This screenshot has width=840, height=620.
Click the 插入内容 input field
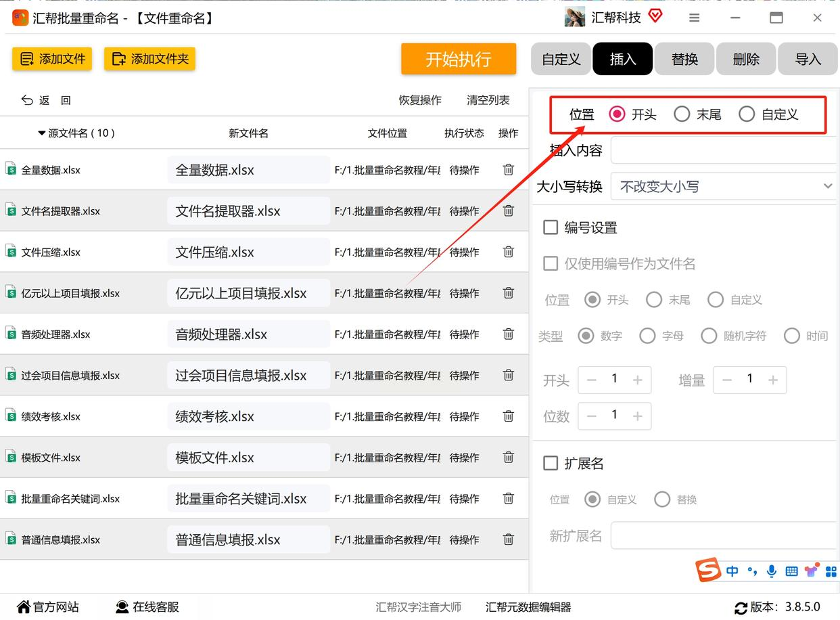click(x=725, y=150)
